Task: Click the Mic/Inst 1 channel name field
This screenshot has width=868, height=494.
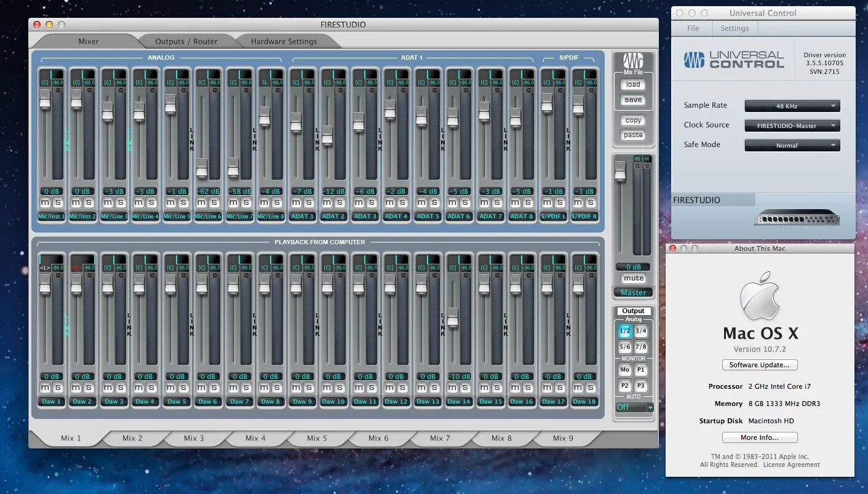Action: [52, 217]
